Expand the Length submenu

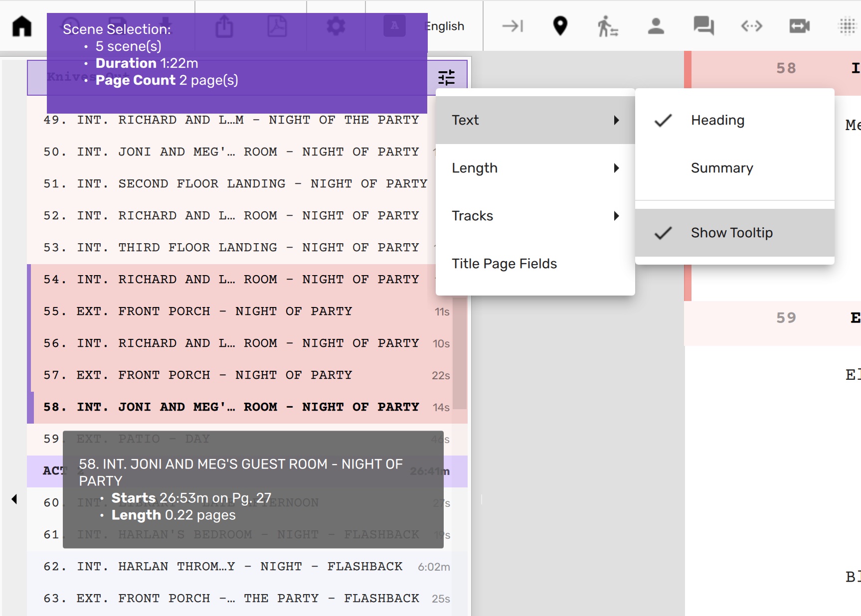click(534, 168)
